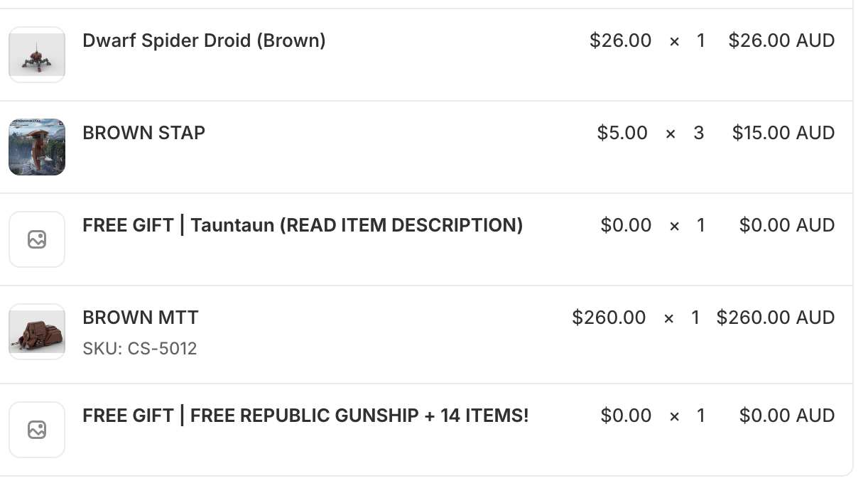Click the $5.00 unit price of BROWN STAP

coord(622,133)
